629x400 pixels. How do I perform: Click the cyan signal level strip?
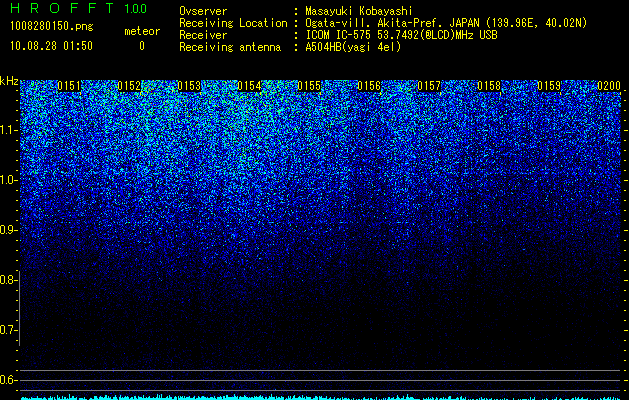pyautogui.click(x=321, y=397)
